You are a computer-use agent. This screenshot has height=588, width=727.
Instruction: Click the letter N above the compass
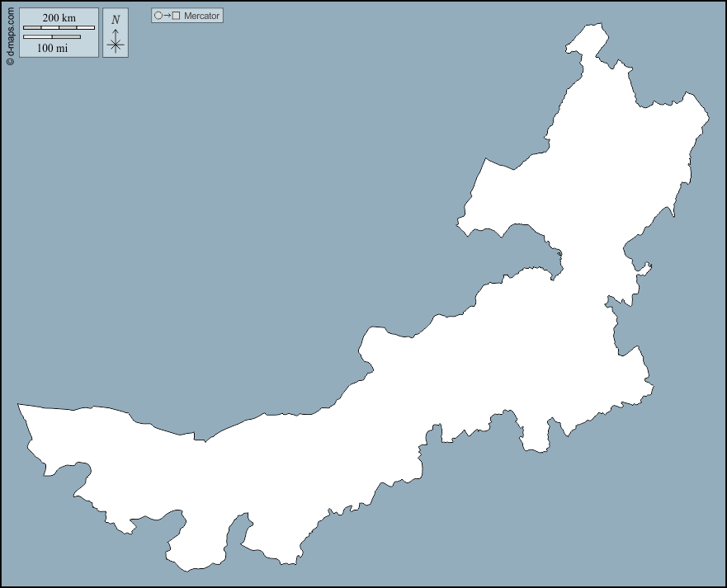(x=116, y=20)
